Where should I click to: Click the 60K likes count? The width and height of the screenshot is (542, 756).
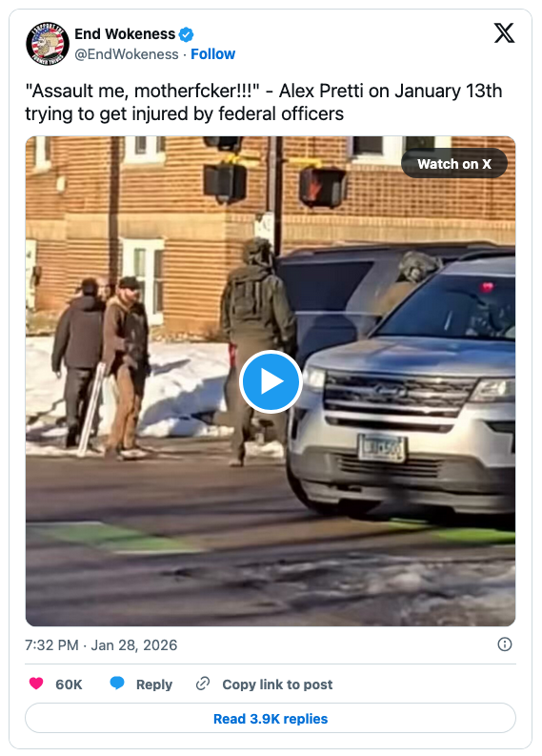69,684
